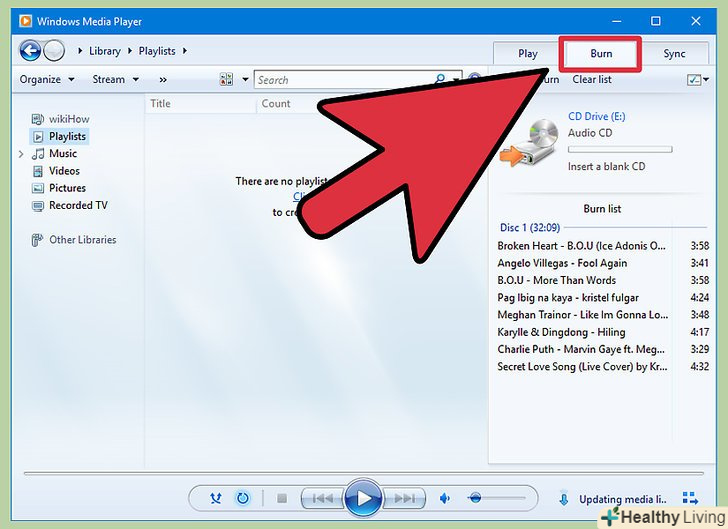
Task: Select track Pag Ibig na kaya - kristel fulgar
Action: [x=603, y=297]
